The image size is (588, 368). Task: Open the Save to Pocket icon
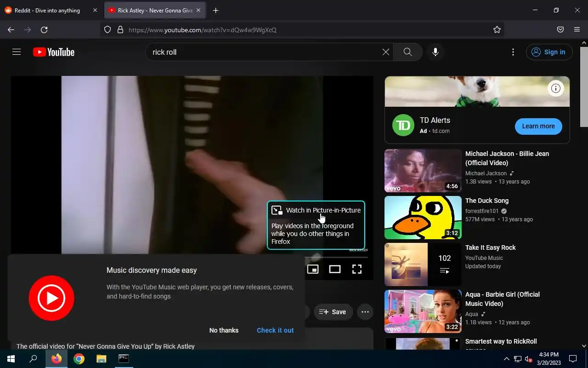coord(560,29)
